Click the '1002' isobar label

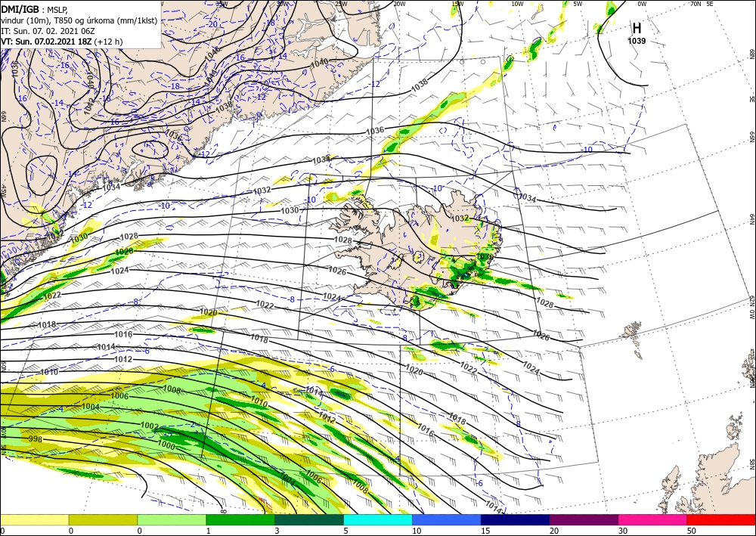click(x=150, y=426)
